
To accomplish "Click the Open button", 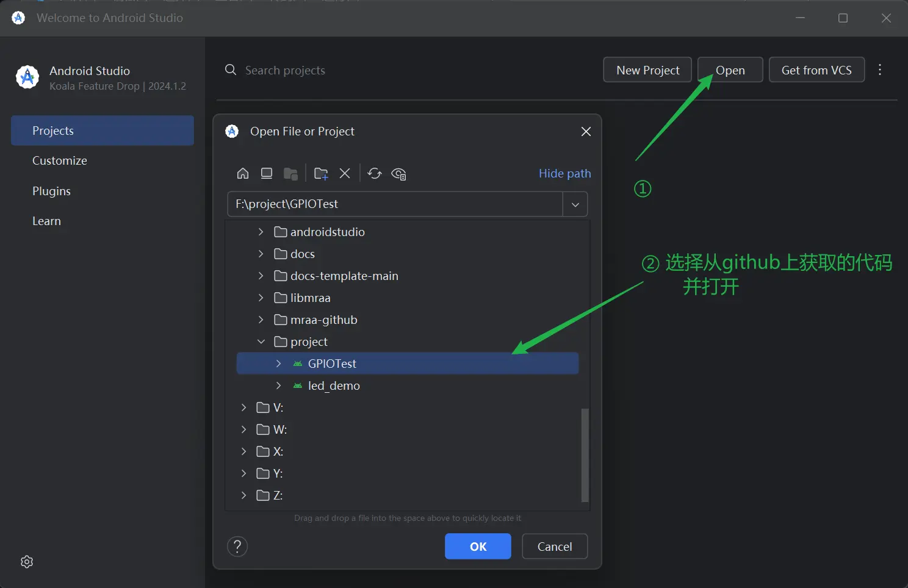I will (x=730, y=70).
